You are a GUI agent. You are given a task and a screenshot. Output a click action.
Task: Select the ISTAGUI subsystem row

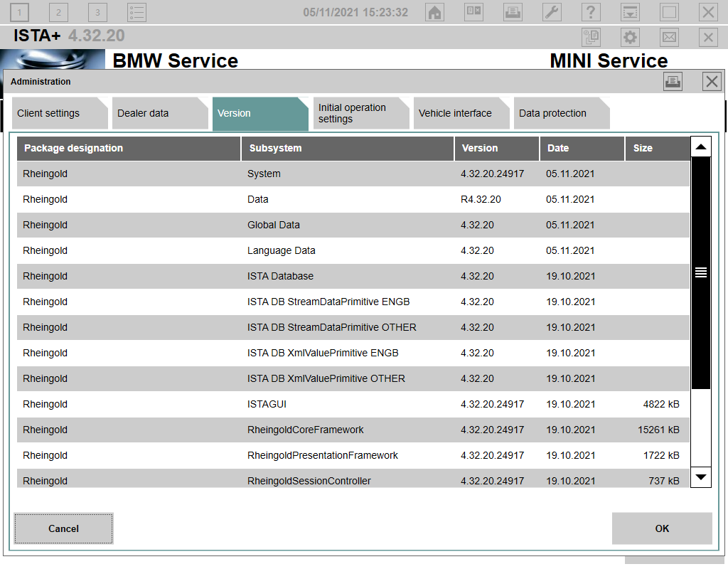(353, 404)
